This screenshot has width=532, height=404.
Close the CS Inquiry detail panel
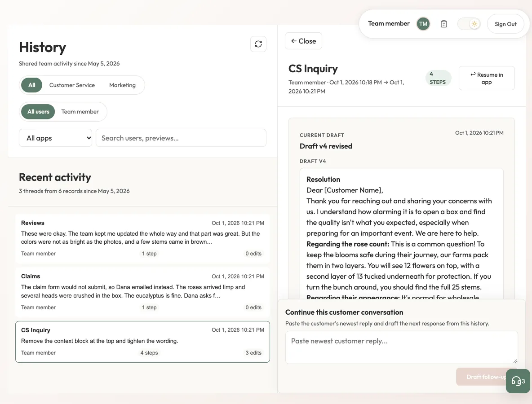pos(303,41)
